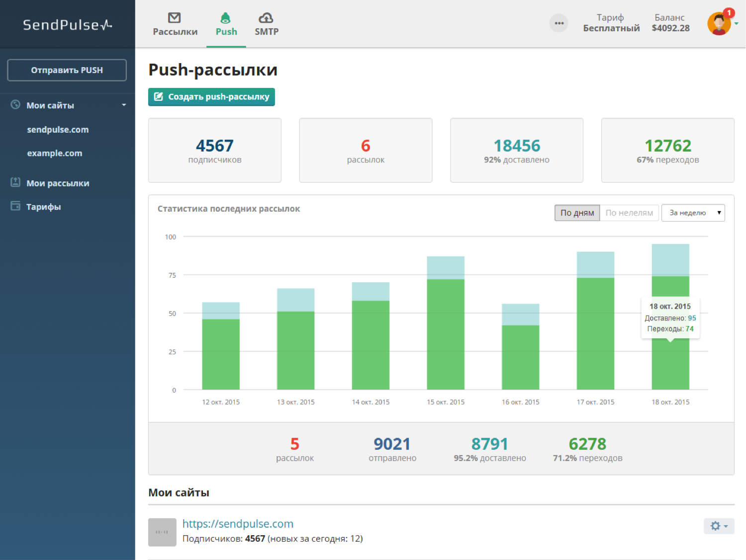The image size is (746, 560).
Task: Click the Отправить PUSH button
Action: tap(67, 70)
